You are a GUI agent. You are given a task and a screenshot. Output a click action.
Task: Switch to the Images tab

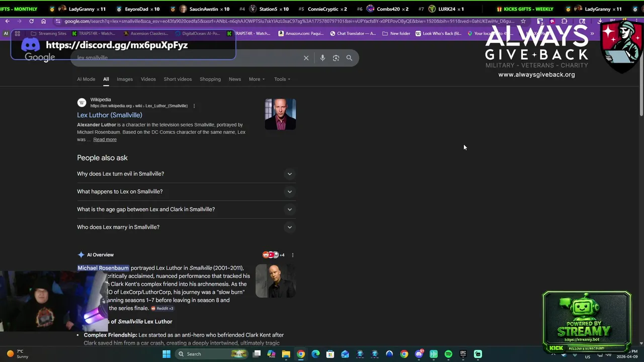coord(125,79)
